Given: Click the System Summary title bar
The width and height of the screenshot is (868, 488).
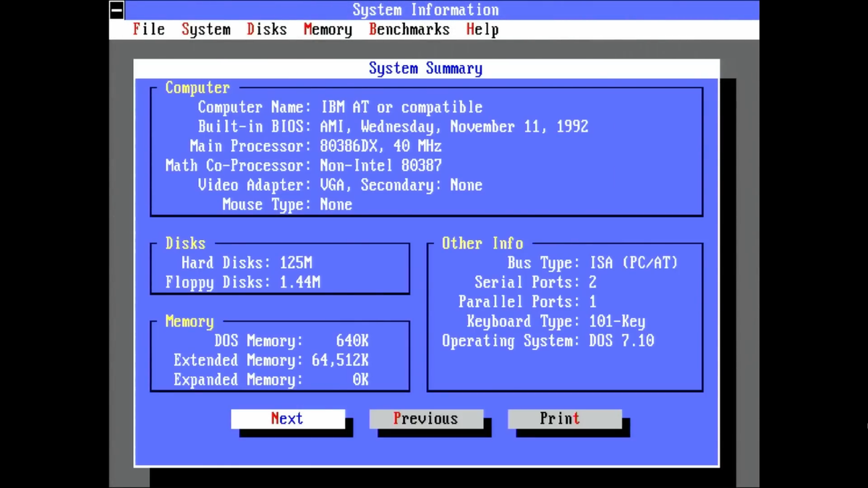Looking at the screenshot, I should pos(425,67).
